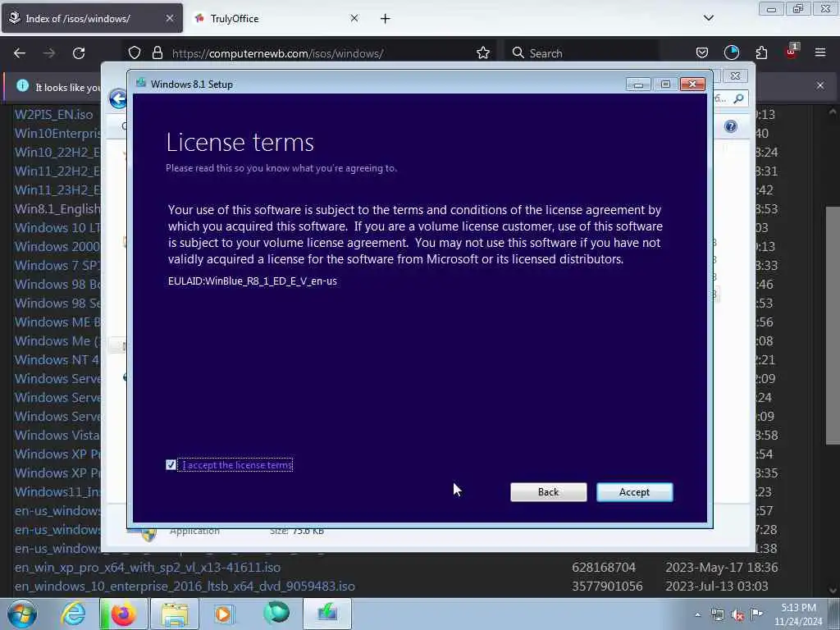This screenshot has width=840, height=630.
Task: Click the muted volume tray icon
Action: [737, 615]
